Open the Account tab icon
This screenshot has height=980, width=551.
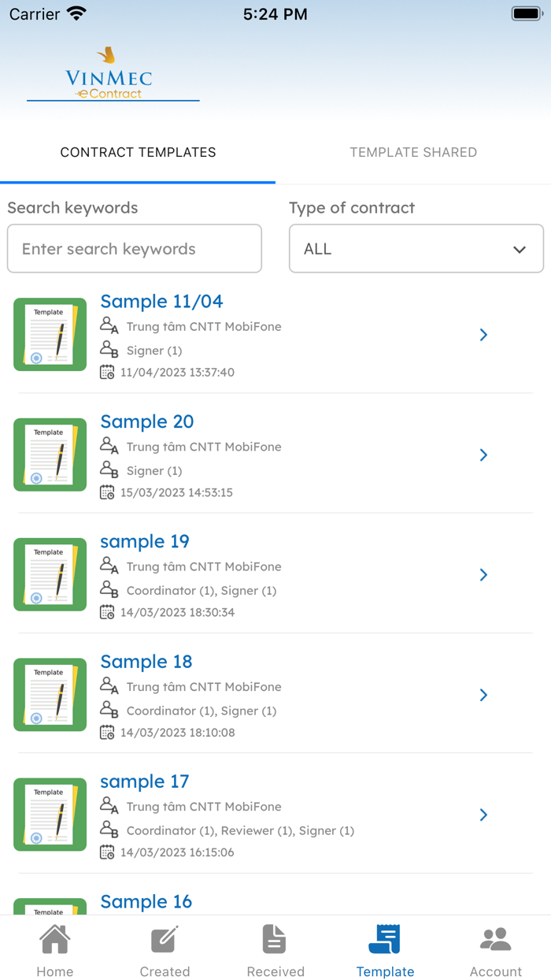coord(496,940)
